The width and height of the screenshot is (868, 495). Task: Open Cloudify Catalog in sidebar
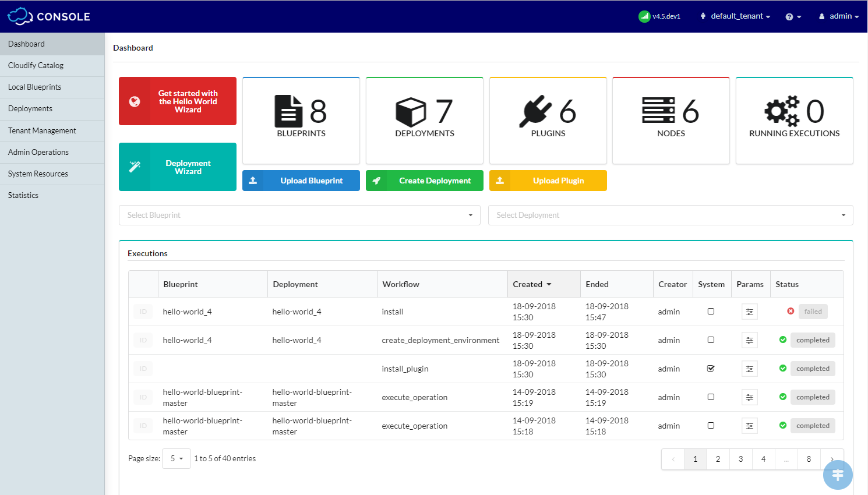52,65
